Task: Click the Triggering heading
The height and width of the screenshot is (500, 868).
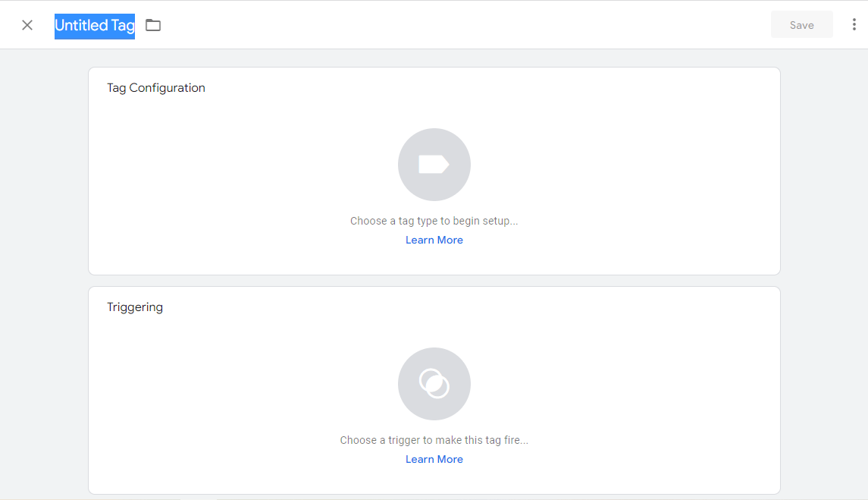Action: (x=135, y=307)
